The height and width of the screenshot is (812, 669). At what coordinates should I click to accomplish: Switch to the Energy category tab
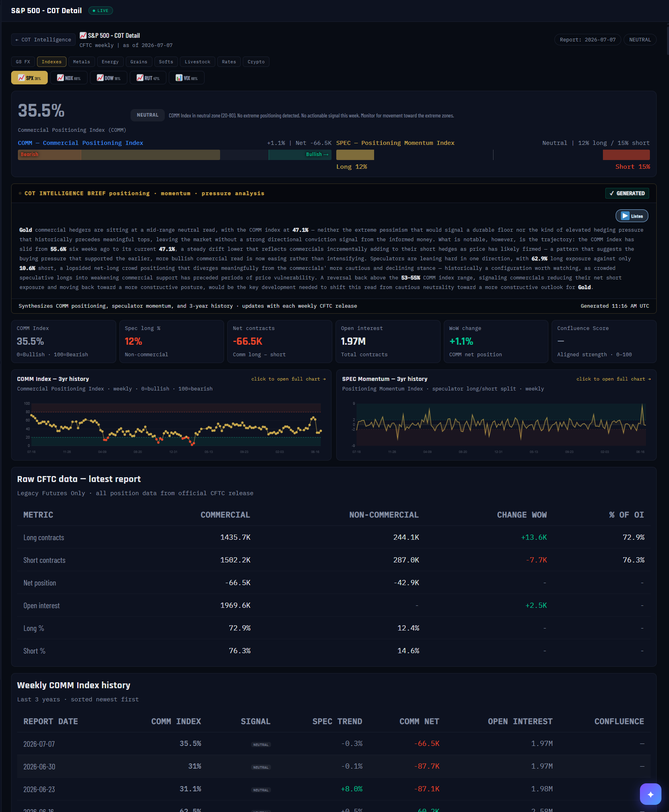(110, 62)
